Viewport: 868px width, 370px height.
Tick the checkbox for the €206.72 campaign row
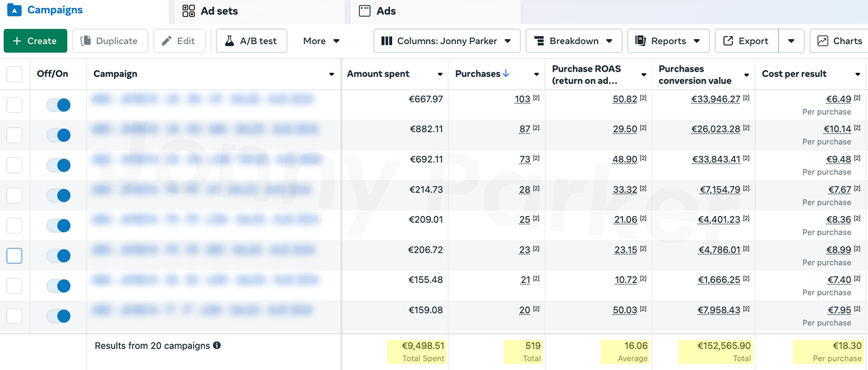[14, 256]
